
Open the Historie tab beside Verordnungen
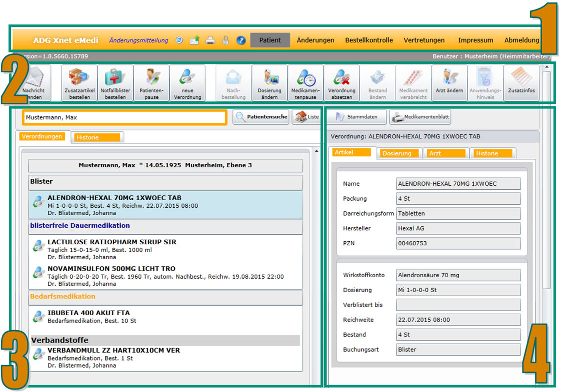pyautogui.click(x=97, y=137)
